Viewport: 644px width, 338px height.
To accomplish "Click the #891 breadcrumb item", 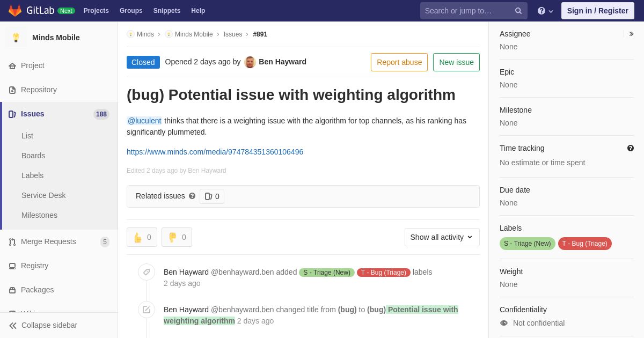I will click(x=260, y=34).
